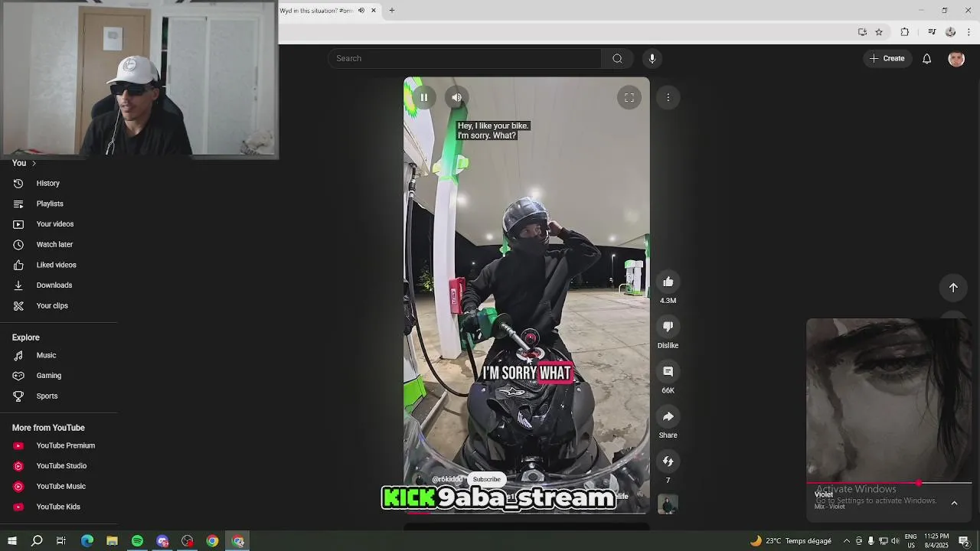Click the install app icon in address bar

pyautogui.click(x=862, y=32)
